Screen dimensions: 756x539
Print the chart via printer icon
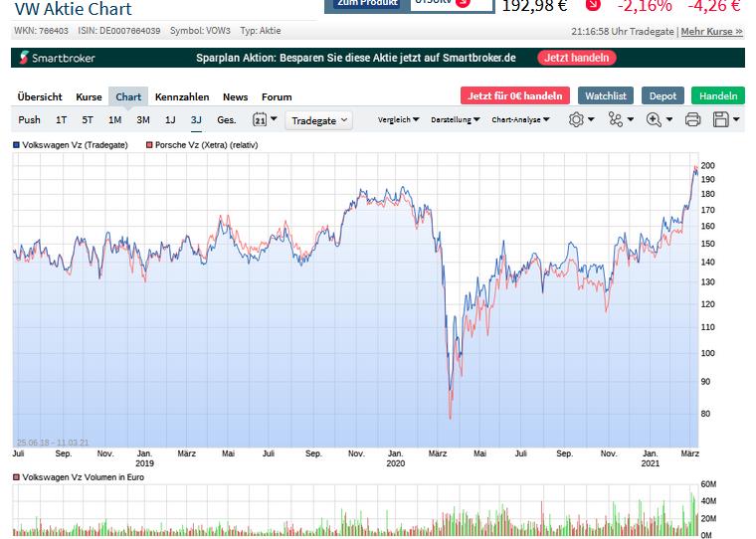[692, 120]
